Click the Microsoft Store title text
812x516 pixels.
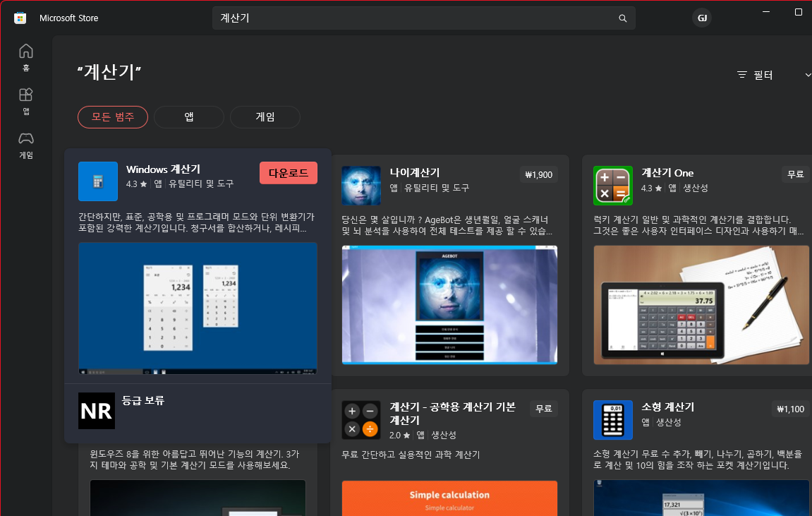coord(69,18)
